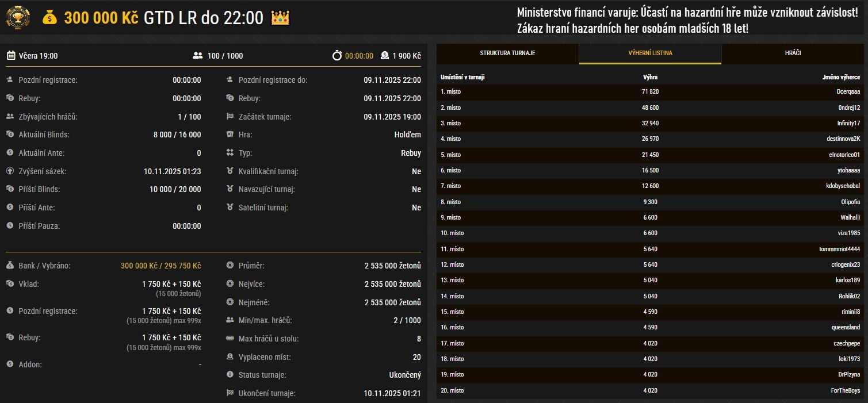This screenshot has height=403, width=868.
Task: Select winner name Infinity17
Action: pos(848,123)
